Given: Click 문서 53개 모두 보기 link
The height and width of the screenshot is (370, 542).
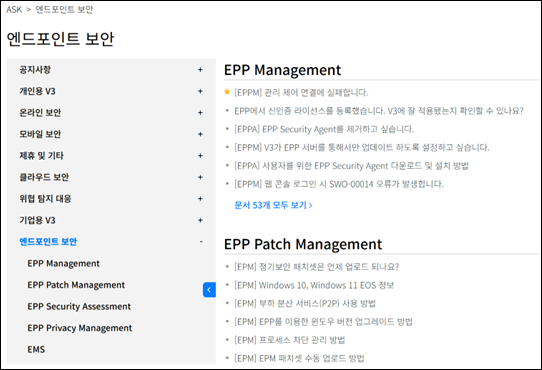Looking at the screenshot, I should tap(273, 205).
